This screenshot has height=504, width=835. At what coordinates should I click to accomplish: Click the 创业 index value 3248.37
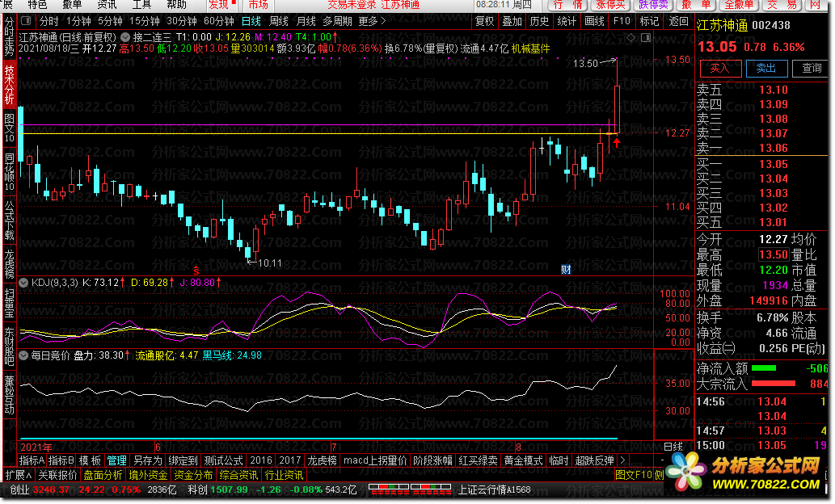pos(51,489)
